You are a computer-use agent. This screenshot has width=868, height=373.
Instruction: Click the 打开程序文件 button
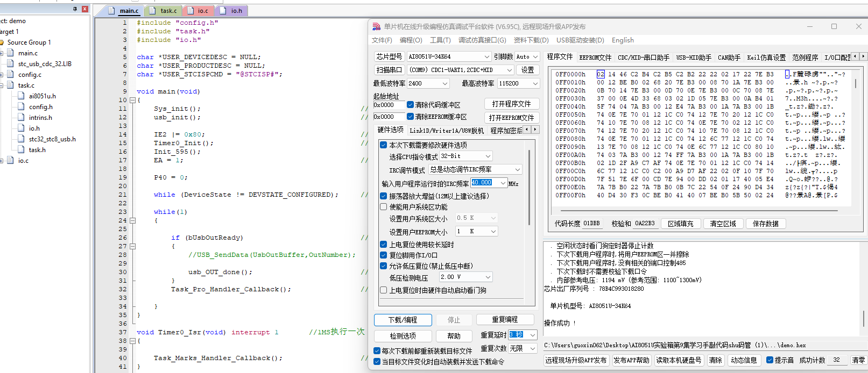511,104
